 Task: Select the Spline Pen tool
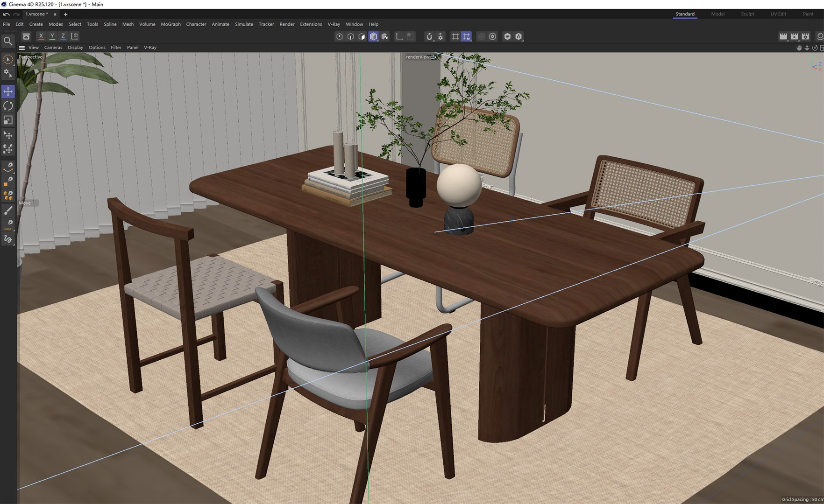click(x=8, y=167)
